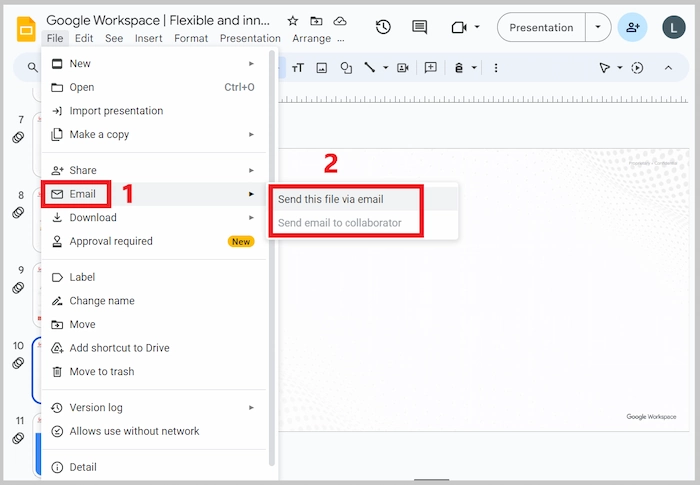Click the share people icon button

632,27
